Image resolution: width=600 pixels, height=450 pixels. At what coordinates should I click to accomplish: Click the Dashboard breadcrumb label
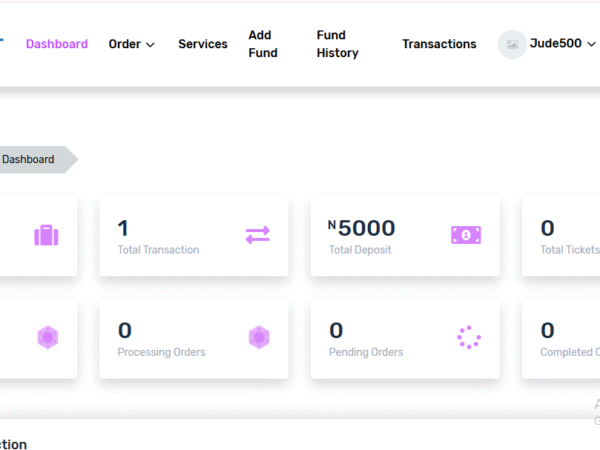tap(29, 160)
